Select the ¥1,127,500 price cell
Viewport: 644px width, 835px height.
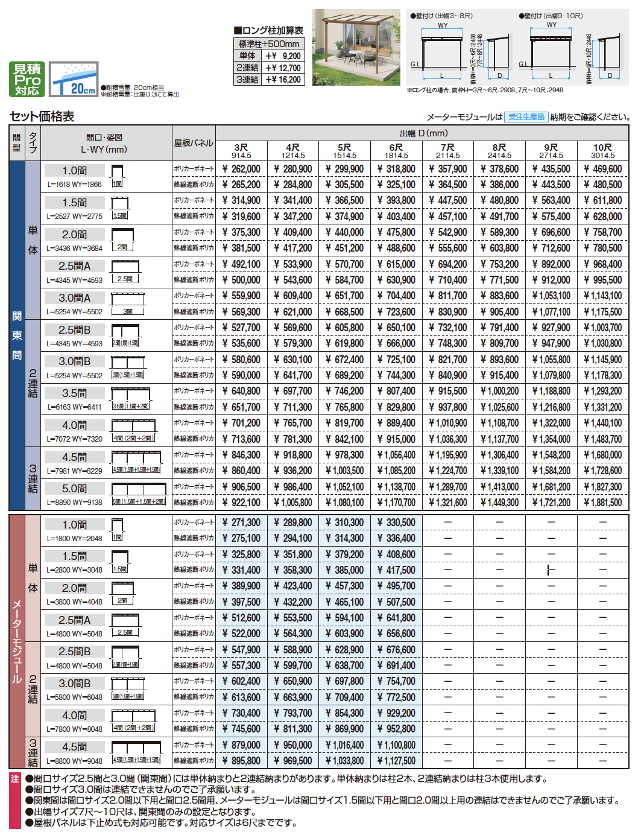point(396,761)
